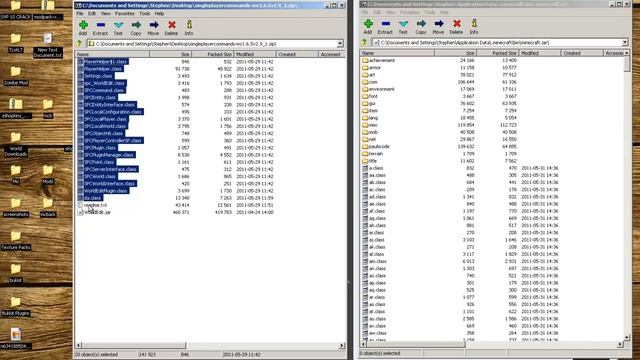Select the Texture Packs folder on the desktop
Viewport: 640px width, 360px height.
[x=16, y=240]
